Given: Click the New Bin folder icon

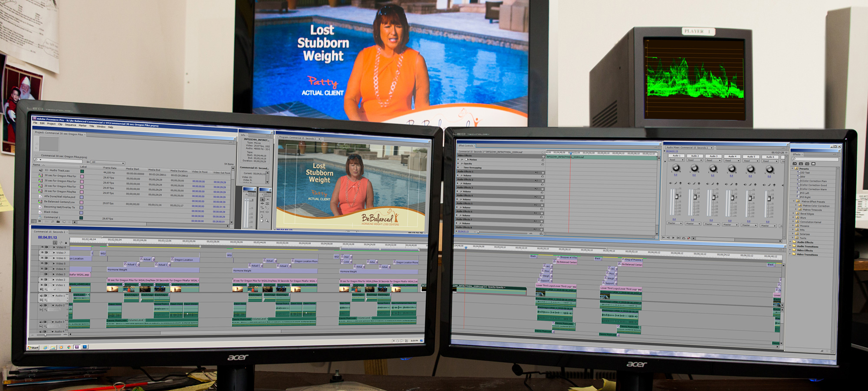Looking at the screenshot, I should tap(58, 222).
